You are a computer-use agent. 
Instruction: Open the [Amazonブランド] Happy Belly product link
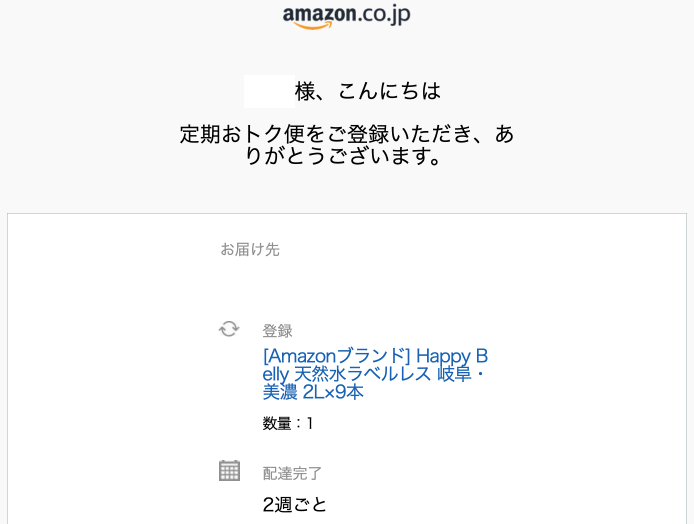coord(375,356)
